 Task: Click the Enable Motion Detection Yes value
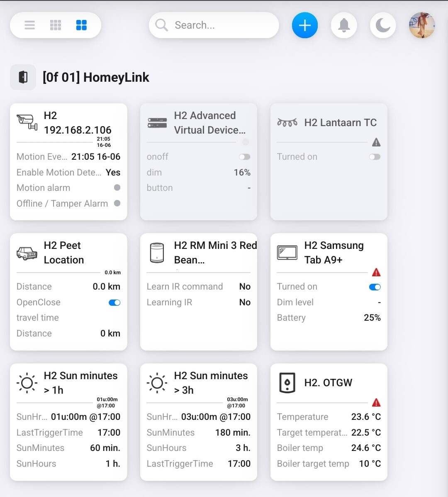click(x=113, y=173)
